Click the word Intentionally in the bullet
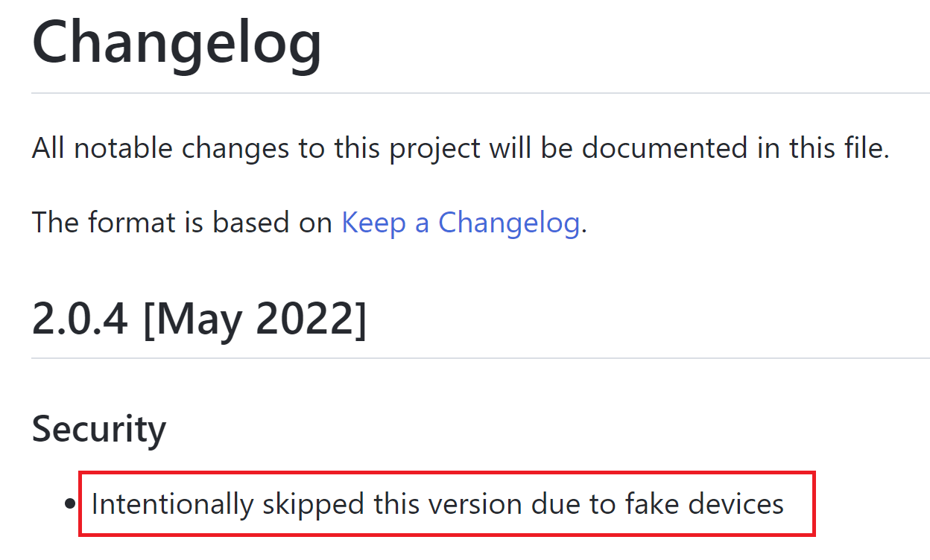 172,504
